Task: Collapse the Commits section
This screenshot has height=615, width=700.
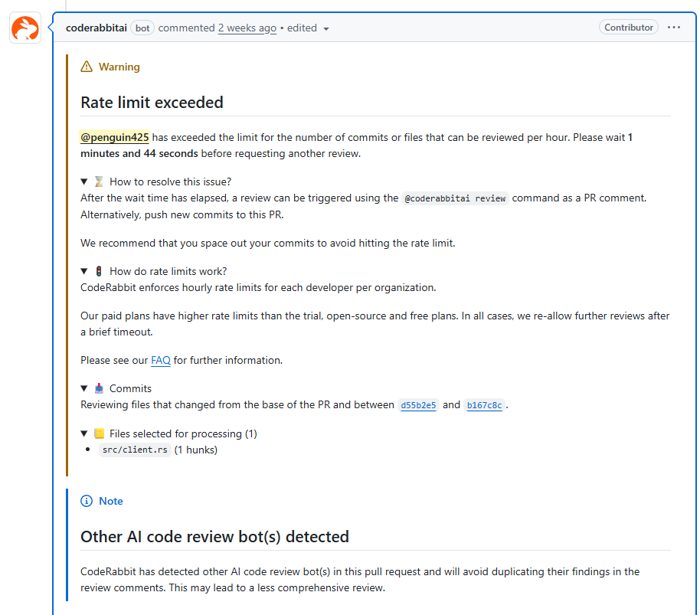Action: 84,388
